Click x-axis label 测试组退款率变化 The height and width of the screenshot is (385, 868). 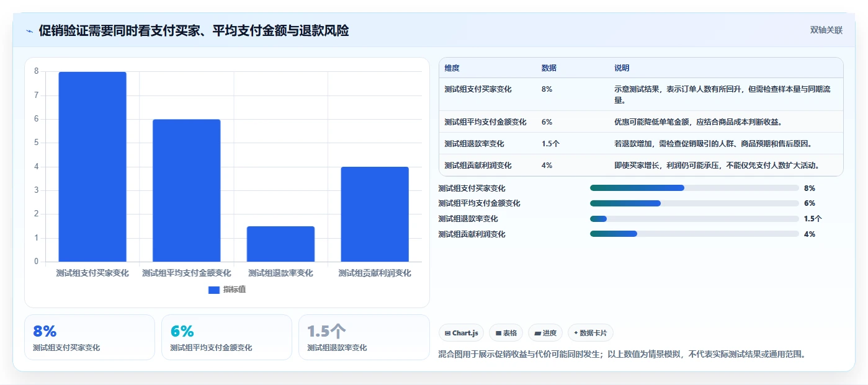pos(280,273)
